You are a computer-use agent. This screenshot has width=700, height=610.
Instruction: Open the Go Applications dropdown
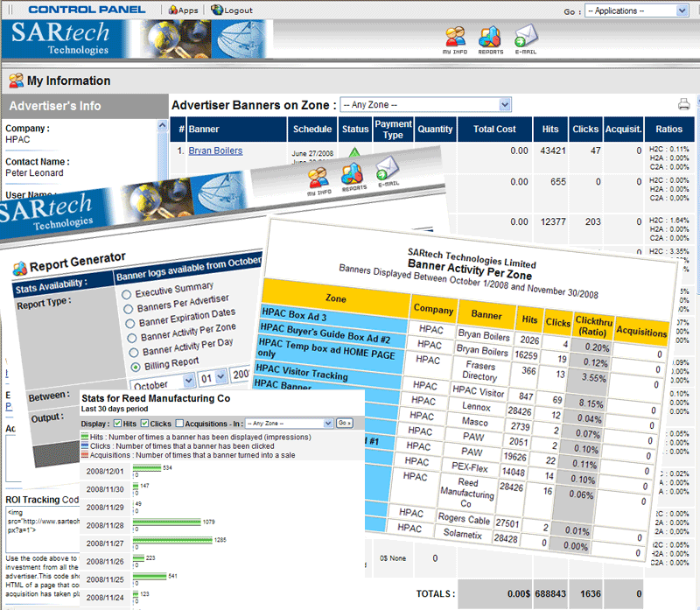[x=637, y=11]
